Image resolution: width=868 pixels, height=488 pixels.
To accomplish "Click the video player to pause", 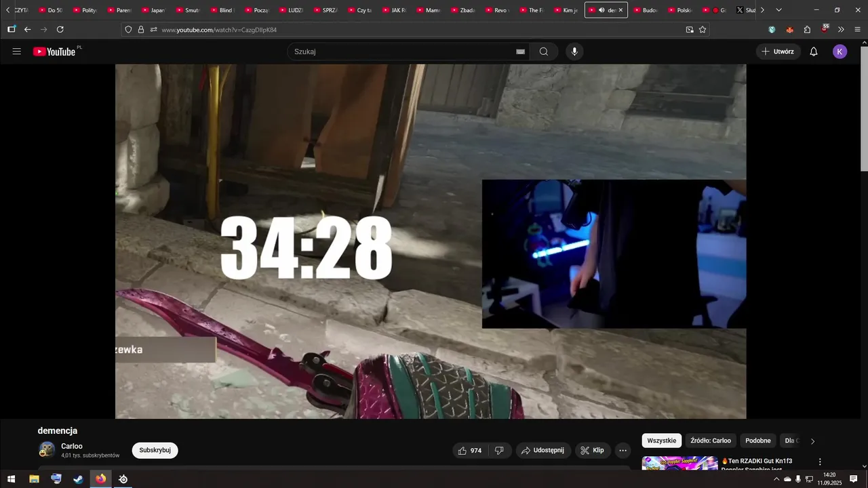I will [431, 241].
